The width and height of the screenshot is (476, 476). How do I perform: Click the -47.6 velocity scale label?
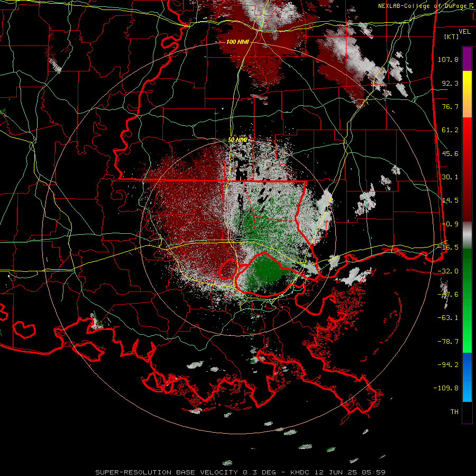coord(448,294)
